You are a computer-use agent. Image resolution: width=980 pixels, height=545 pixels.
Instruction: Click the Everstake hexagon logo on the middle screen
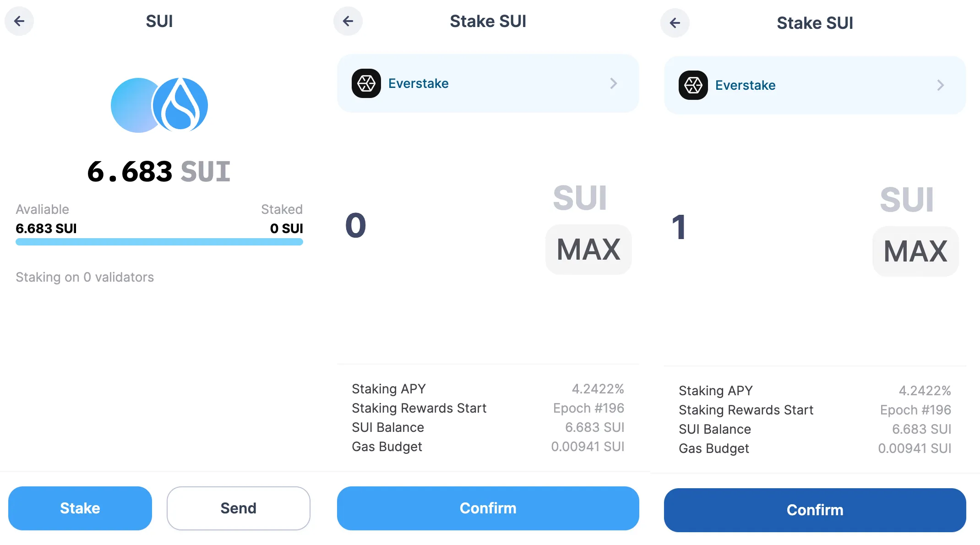(367, 83)
